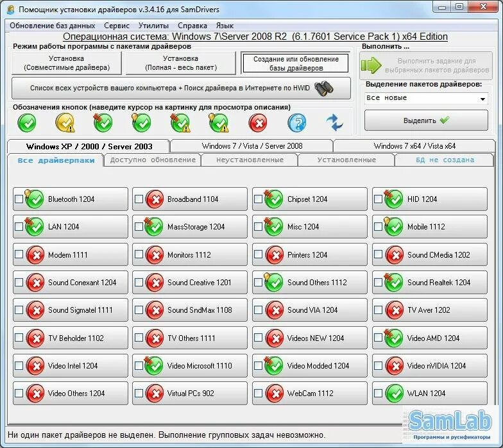The image size is (503, 448).
Task: Check the Sound Conexant 1204 checkbox
Action: pyautogui.click(x=19, y=282)
